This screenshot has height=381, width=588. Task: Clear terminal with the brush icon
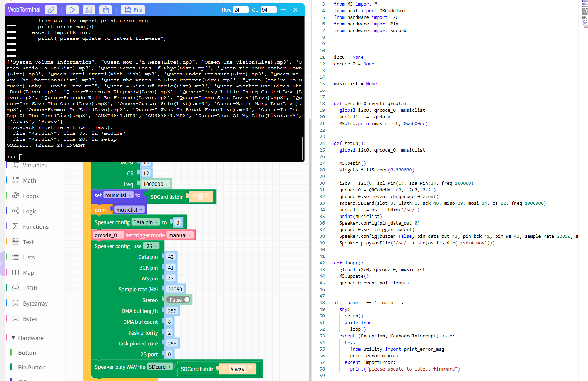pos(106,10)
